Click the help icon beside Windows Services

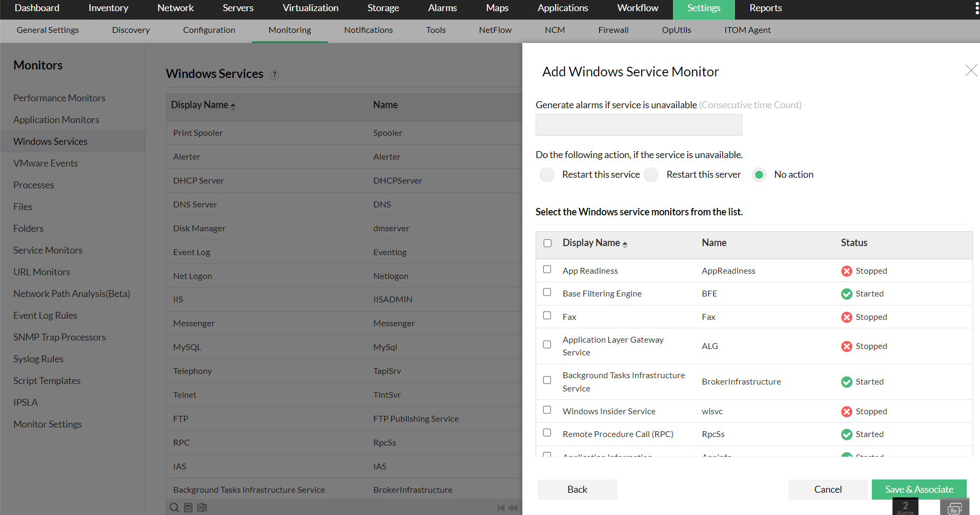click(x=274, y=75)
